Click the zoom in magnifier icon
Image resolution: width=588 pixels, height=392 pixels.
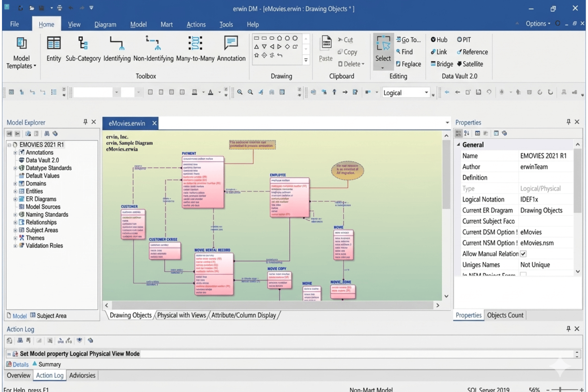point(240,92)
